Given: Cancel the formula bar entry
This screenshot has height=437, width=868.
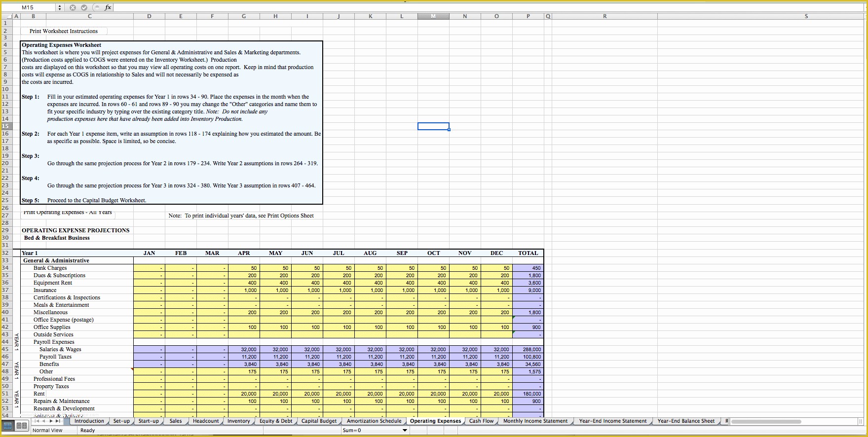Looking at the screenshot, I should (73, 7).
